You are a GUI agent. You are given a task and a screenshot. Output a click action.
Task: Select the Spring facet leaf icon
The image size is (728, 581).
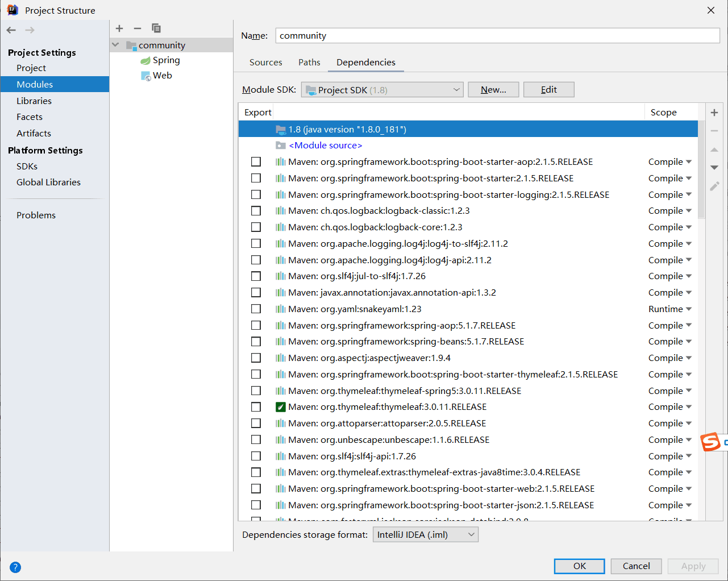145,60
